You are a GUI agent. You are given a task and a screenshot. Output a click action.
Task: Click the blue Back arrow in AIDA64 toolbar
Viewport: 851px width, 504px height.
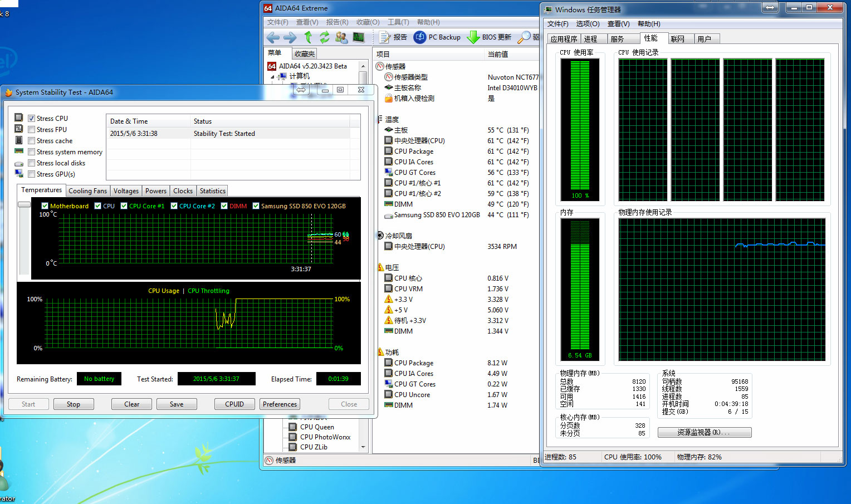pos(273,37)
